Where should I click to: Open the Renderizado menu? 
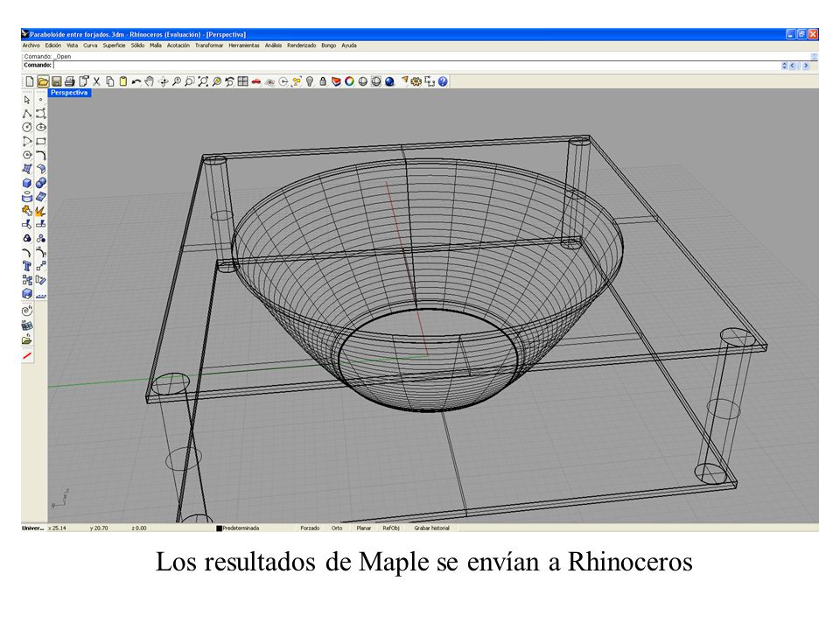[302, 45]
